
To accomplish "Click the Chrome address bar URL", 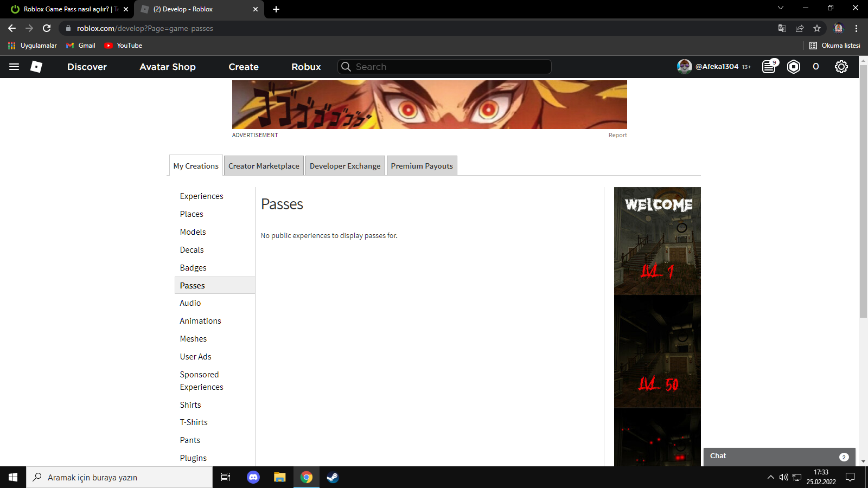I will click(x=145, y=28).
